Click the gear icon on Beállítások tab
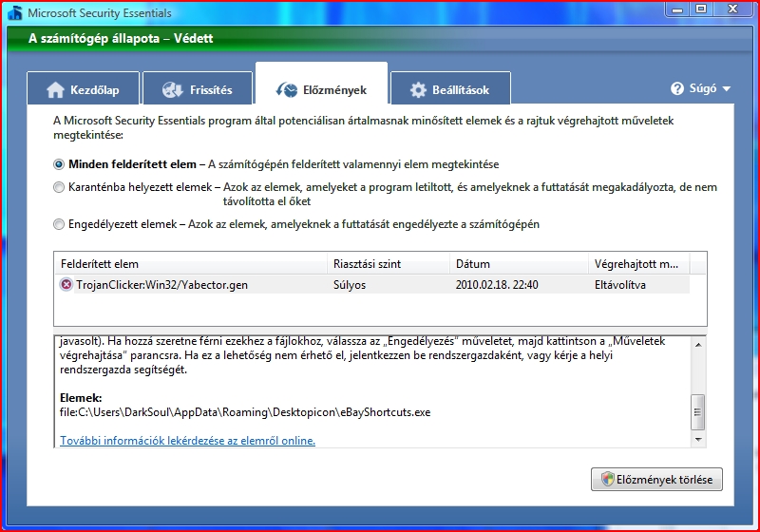Image resolution: width=760 pixels, height=532 pixels. pyautogui.click(x=418, y=89)
